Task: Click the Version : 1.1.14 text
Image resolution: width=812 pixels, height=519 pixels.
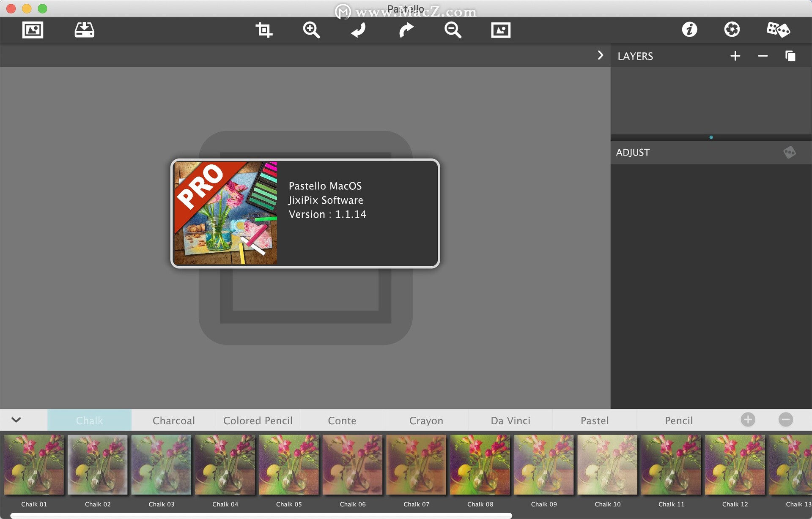Action: tap(327, 214)
